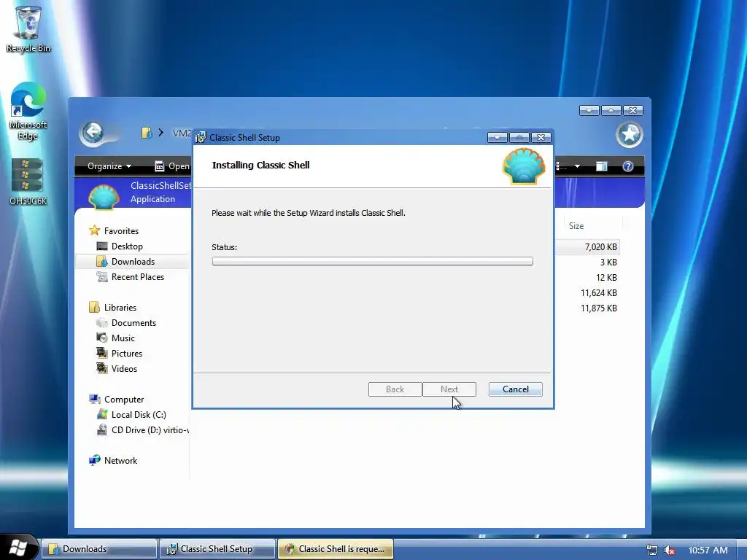747x560 pixels.
Task: Open CD Drive (D:) virtio
Action: click(x=150, y=430)
